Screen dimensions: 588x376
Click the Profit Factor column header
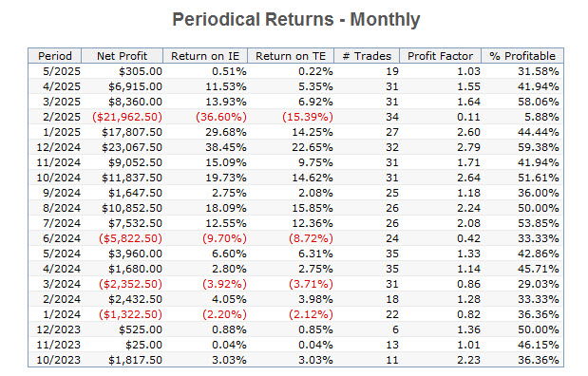(440, 56)
